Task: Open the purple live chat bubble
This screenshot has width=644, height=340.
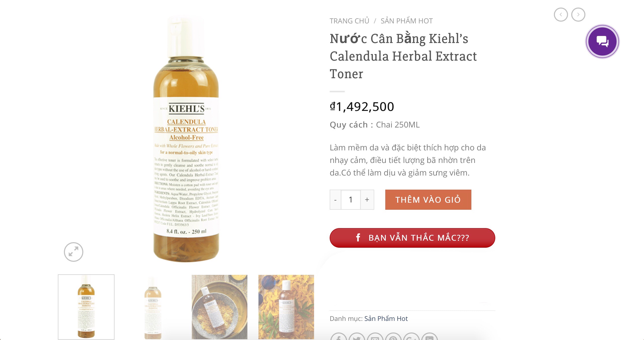Action: tap(602, 41)
